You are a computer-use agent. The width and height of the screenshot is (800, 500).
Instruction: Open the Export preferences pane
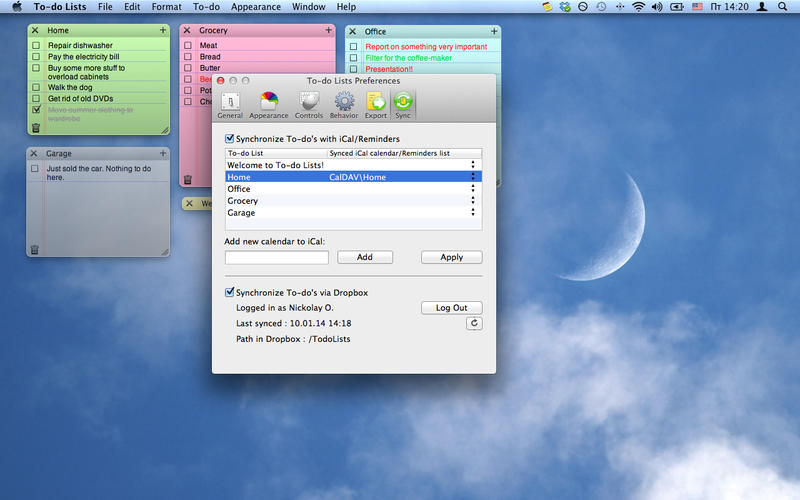click(x=376, y=104)
